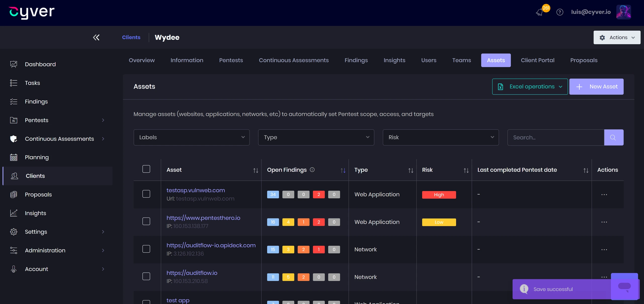644x304 pixels.
Task: Click the cyver logo
Action: tap(32, 12)
